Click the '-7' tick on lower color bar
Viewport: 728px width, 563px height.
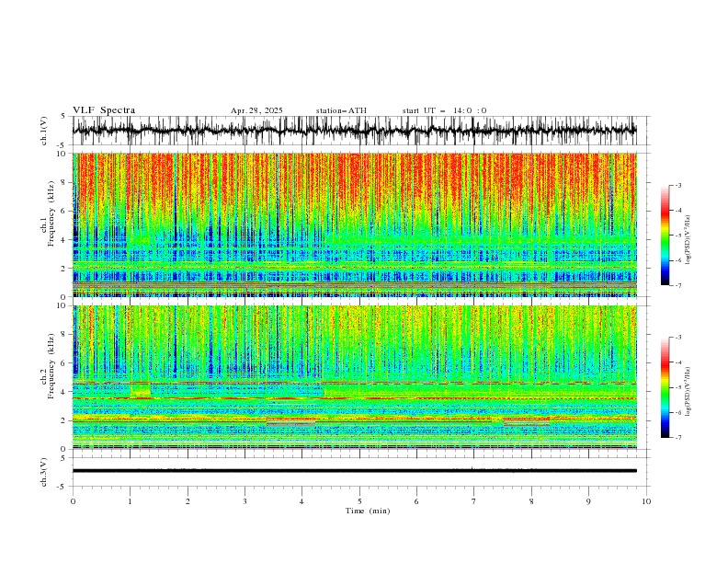pyautogui.click(x=678, y=438)
